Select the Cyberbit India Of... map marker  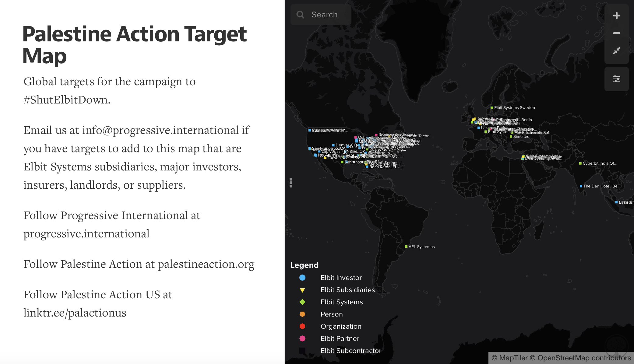(x=580, y=163)
